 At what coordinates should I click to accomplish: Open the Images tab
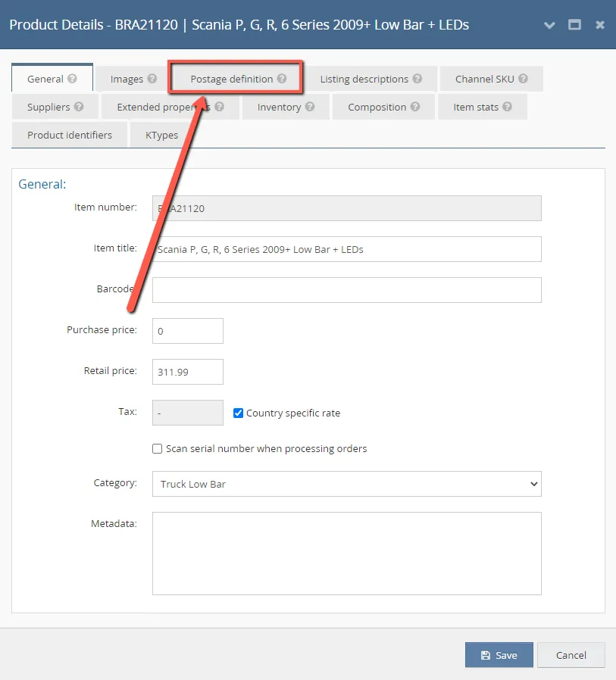tap(133, 79)
